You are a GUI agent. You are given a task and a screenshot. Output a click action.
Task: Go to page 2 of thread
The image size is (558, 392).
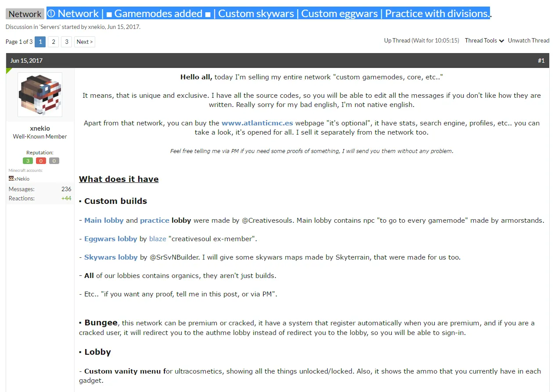pyautogui.click(x=53, y=42)
